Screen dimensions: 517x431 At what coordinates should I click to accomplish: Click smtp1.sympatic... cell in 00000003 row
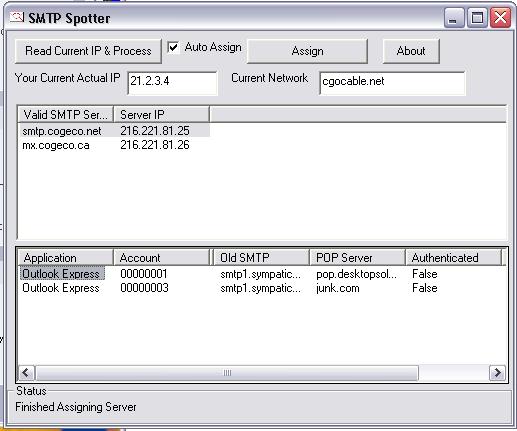(x=260, y=288)
